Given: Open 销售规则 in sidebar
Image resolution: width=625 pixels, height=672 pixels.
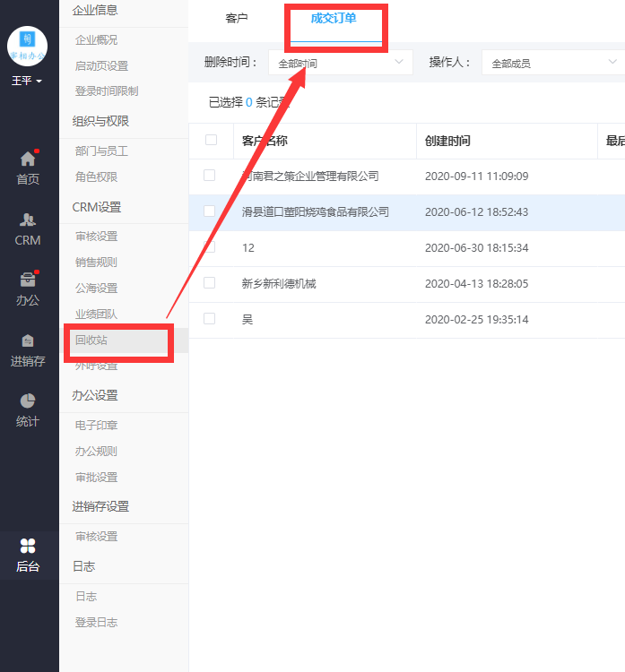Looking at the screenshot, I should (x=96, y=262).
